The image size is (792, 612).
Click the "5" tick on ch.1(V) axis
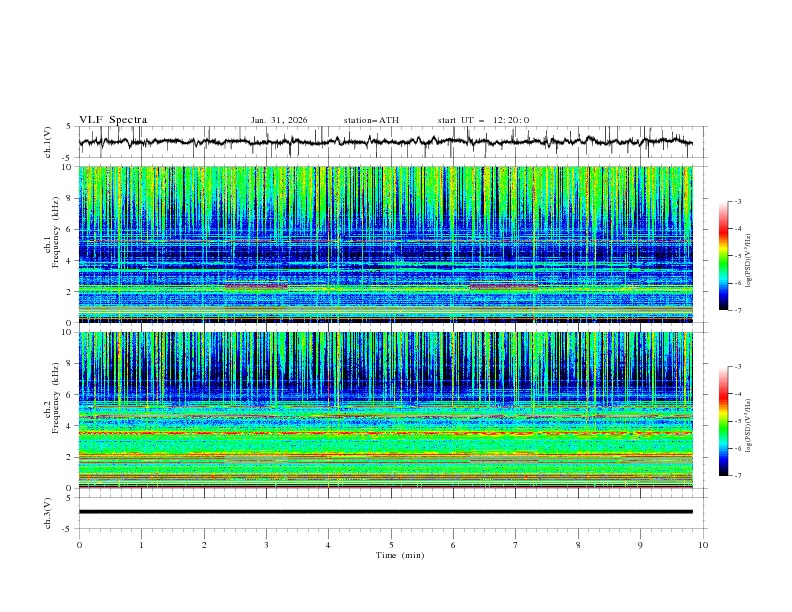(70, 127)
